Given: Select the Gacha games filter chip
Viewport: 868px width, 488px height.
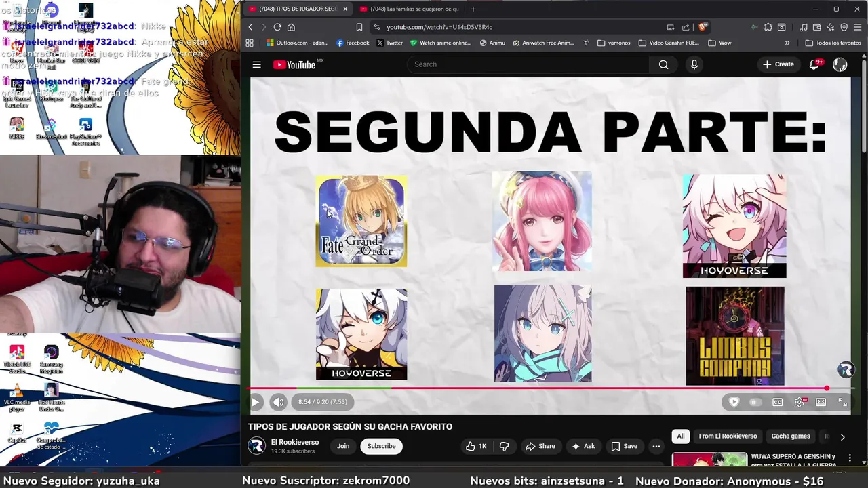Looking at the screenshot, I should coord(791,436).
